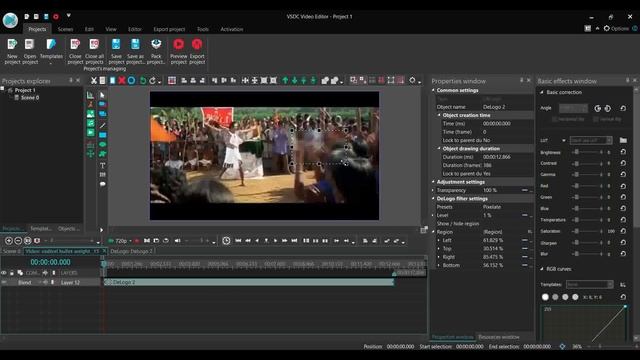The image size is (640, 360).
Task: Click the Add video object icon
Action: point(91,133)
